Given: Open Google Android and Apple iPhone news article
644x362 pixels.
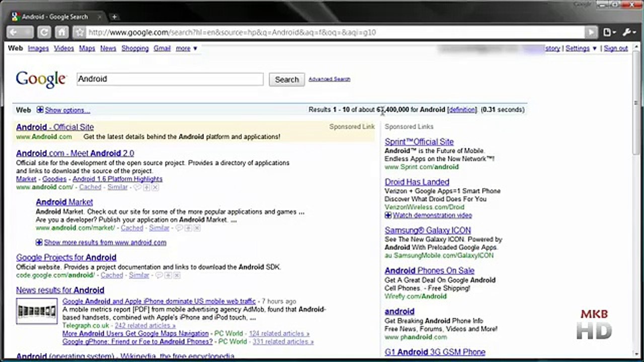Looking at the screenshot, I should coord(159,301).
